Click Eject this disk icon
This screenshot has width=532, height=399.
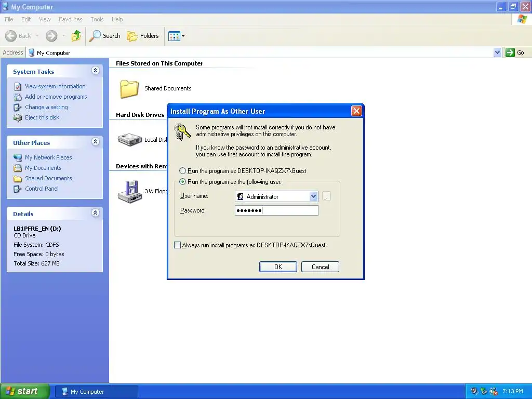pos(18,118)
